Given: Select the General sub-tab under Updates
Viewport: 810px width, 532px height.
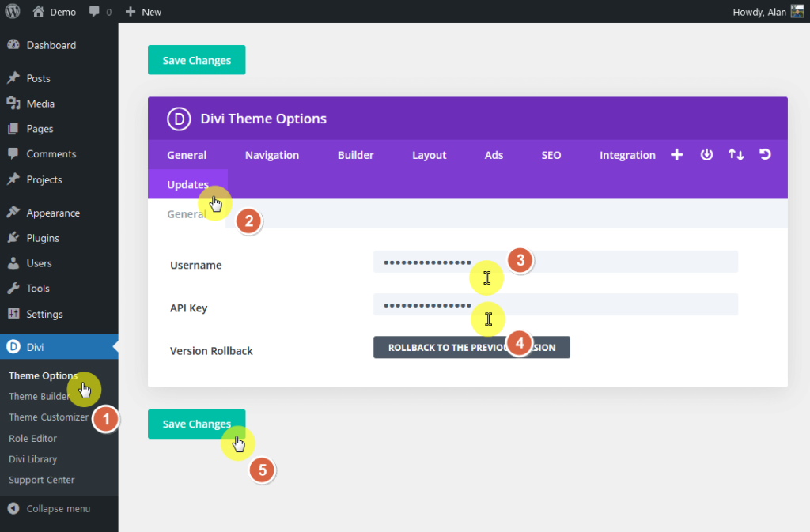Looking at the screenshot, I should [187, 214].
